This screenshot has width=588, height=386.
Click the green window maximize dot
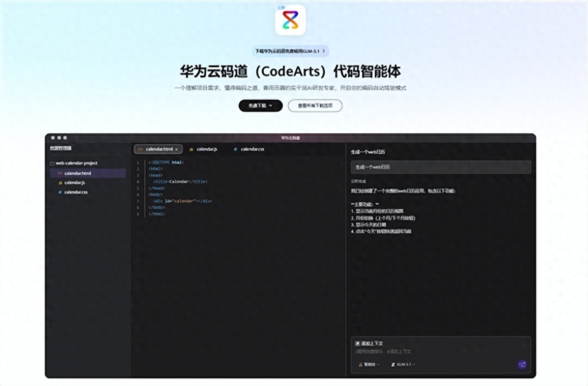point(65,137)
